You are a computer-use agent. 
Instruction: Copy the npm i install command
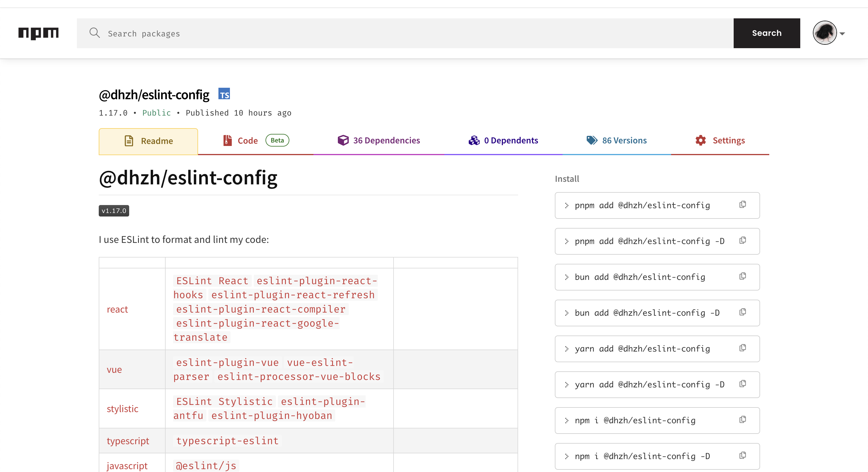[742, 420]
